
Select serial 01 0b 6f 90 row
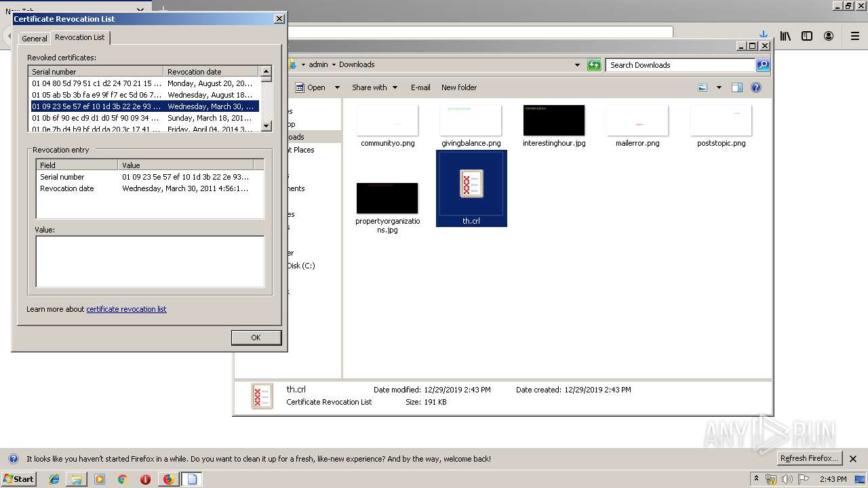click(x=144, y=118)
